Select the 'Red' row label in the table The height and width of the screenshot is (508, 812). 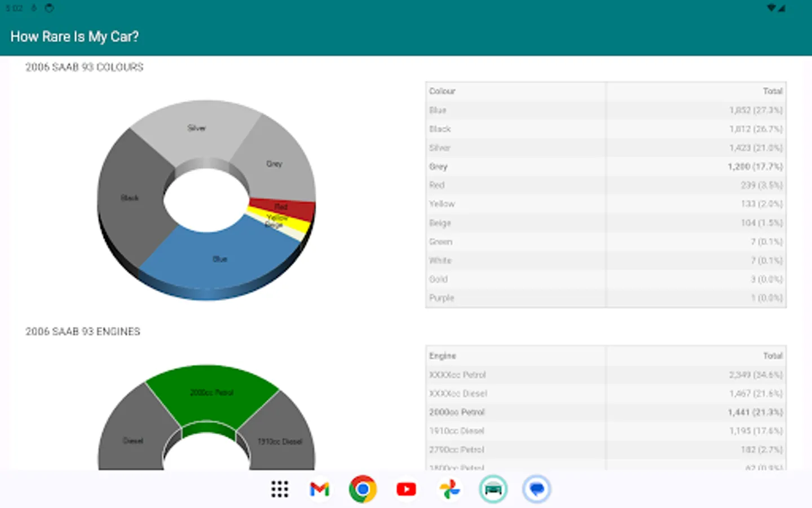(x=437, y=185)
